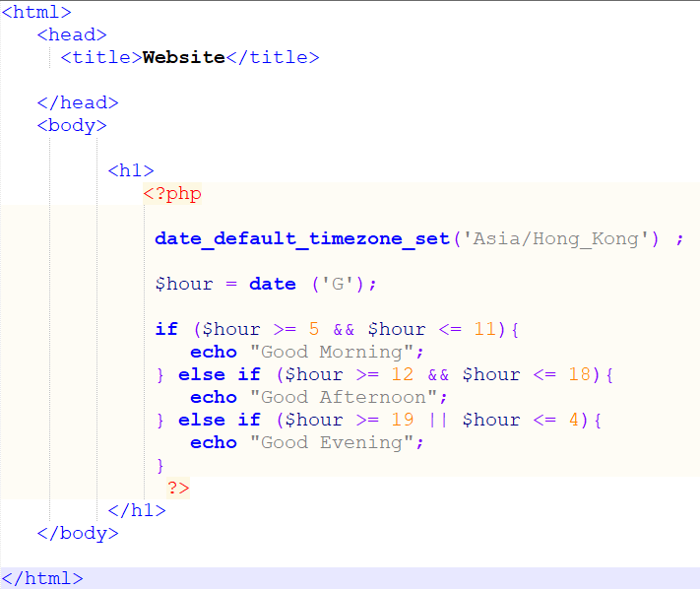Click the "Good Afternoon" string

point(343,398)
